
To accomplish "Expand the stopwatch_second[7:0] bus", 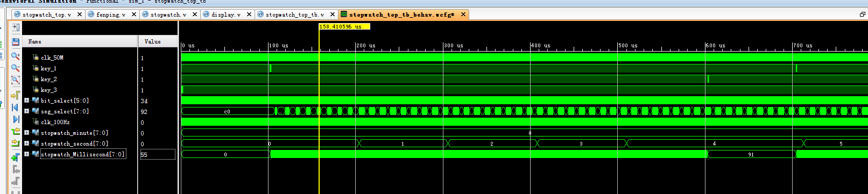I will pos(26,143).
